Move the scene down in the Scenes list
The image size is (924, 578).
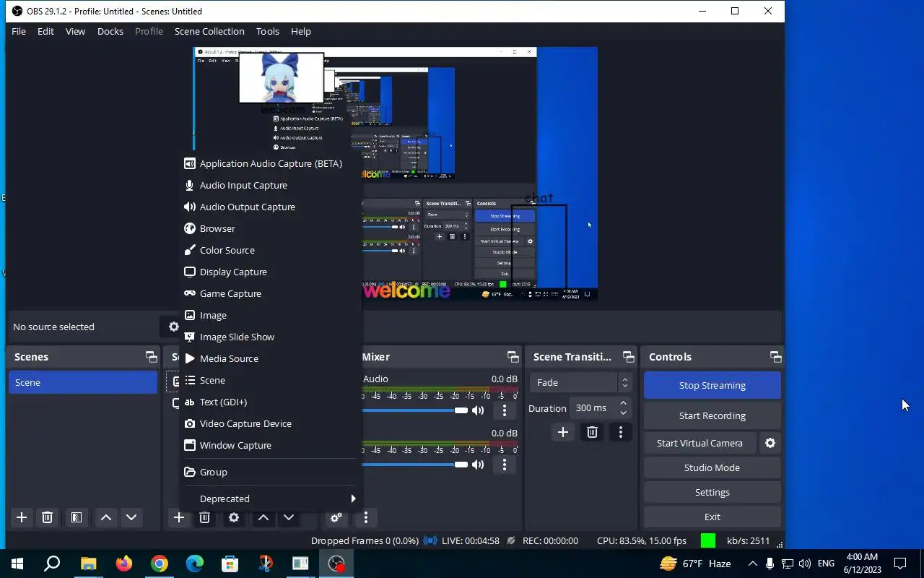tap(131, 517)
